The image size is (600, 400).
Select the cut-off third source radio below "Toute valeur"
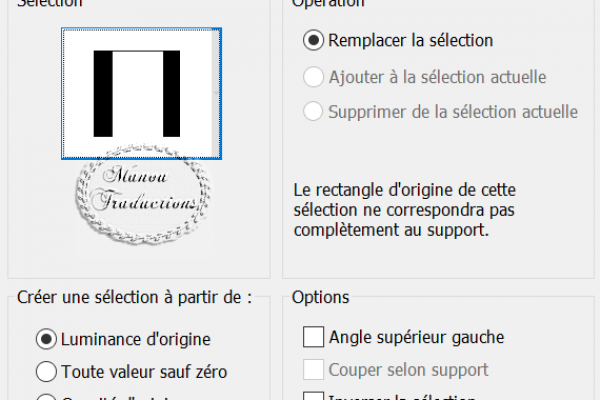pyautogui.click(x=46, y=397)
